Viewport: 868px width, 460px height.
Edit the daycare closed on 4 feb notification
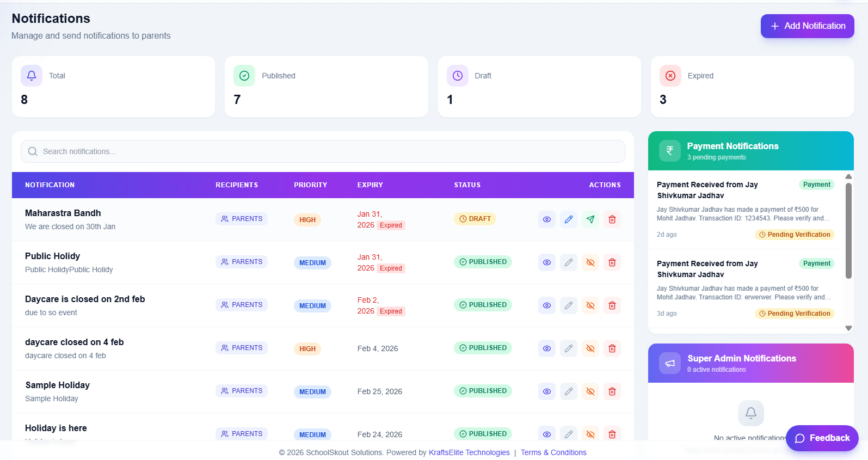click(x=569, y=348)
